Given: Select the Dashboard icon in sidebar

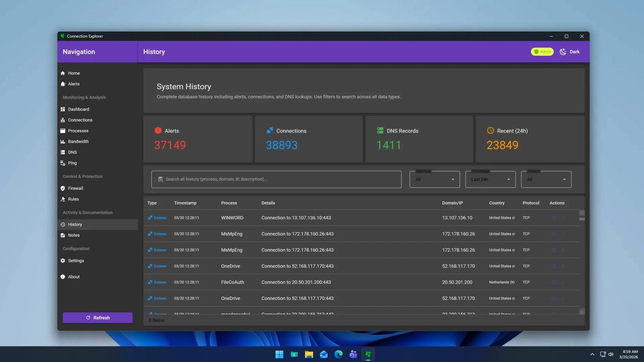Looking at the screenshot, I should (62, 109).
